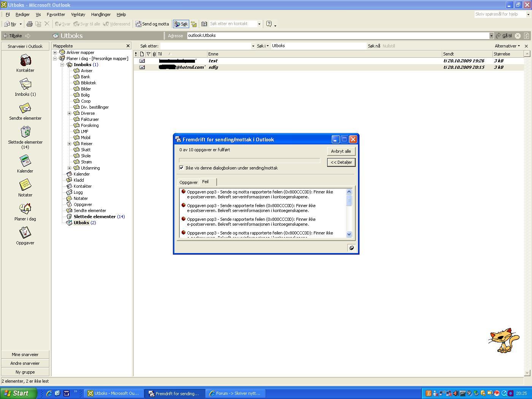Image resolution: width=532 pixels, height=399 pixels.
Task: Open the Fil menu
Action: tap(8, 14)
